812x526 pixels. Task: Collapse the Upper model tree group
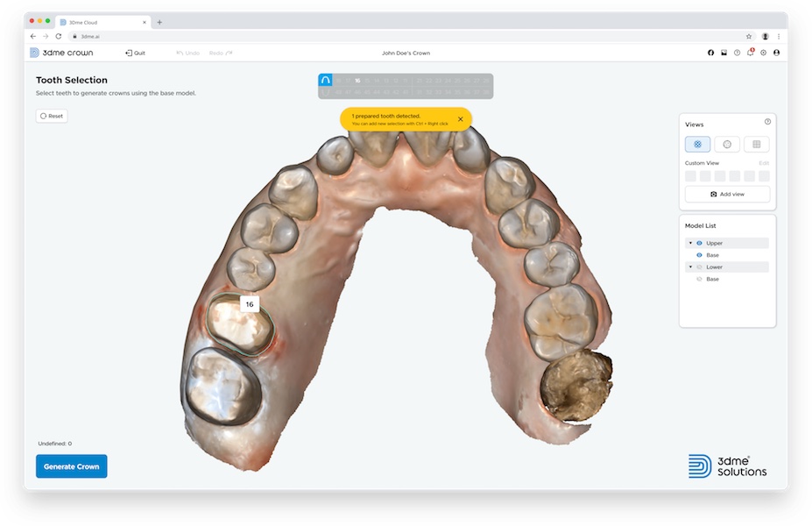[x=690, y=243]
